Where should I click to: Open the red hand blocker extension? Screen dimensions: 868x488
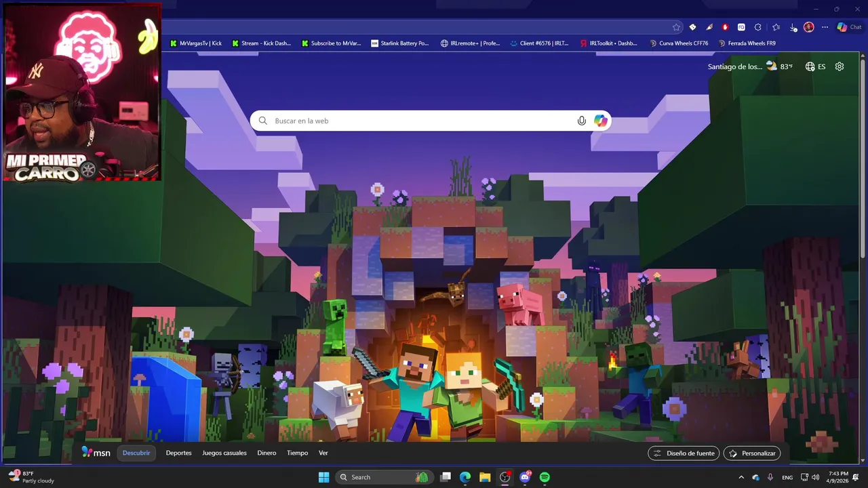[725, 27]
